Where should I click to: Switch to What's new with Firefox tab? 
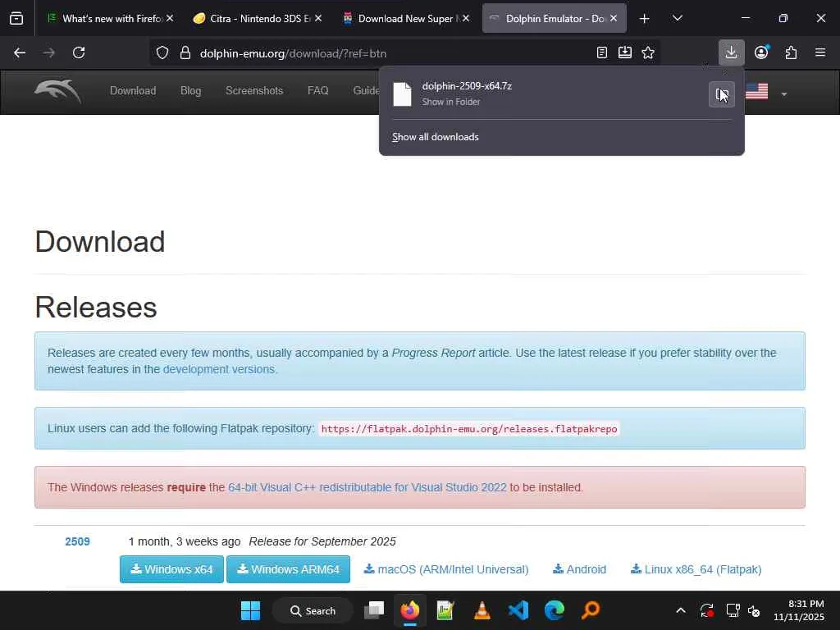point(110,18)
